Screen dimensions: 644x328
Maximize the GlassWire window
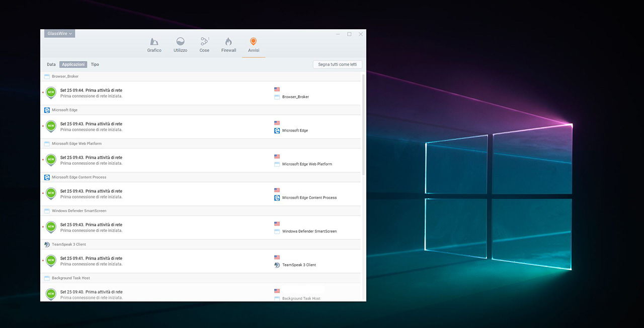349,34
